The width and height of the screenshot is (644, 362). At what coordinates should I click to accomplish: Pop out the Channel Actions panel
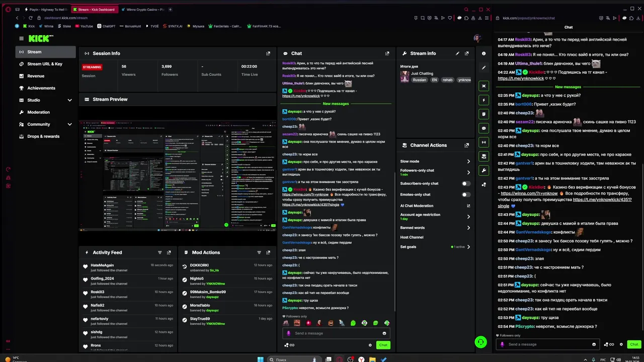466,145
